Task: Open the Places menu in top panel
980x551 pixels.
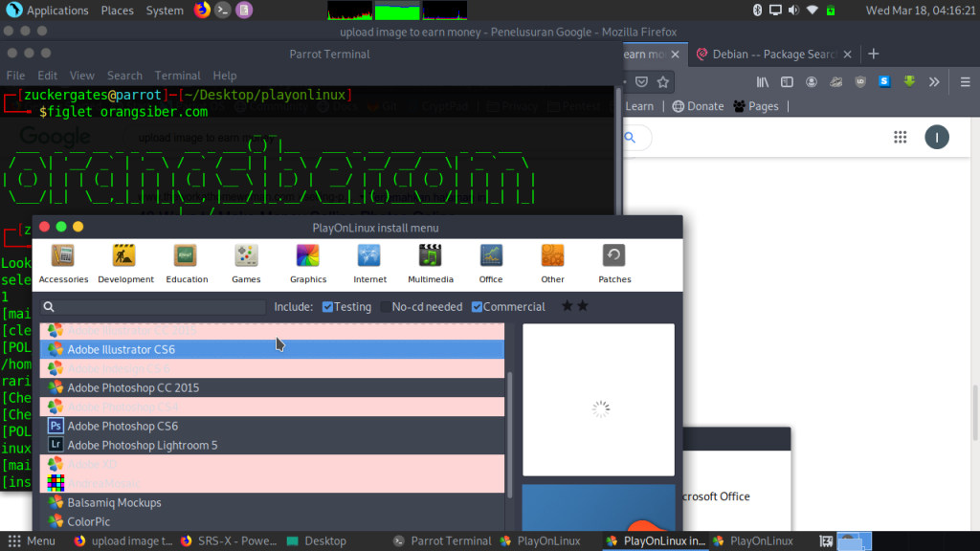Action: coord(118,11)
